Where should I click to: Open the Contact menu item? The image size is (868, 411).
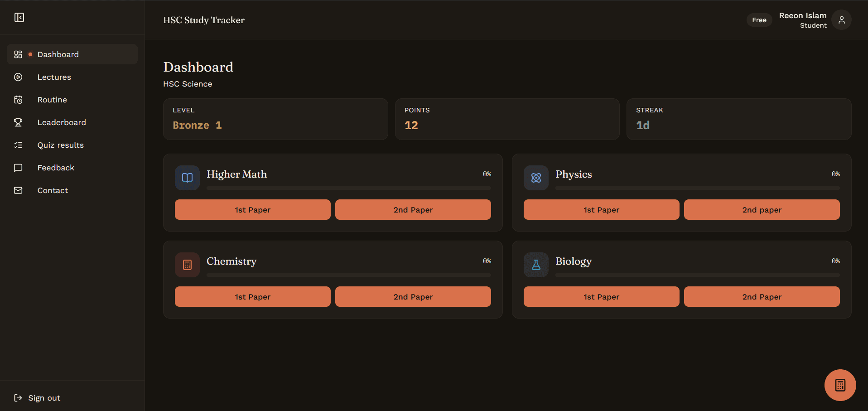click(x=72, y=190)
